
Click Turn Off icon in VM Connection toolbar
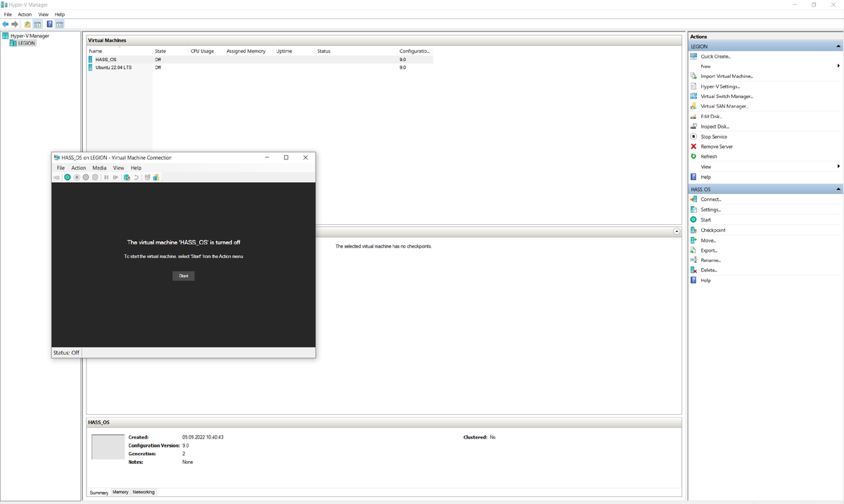coord(77,177)
